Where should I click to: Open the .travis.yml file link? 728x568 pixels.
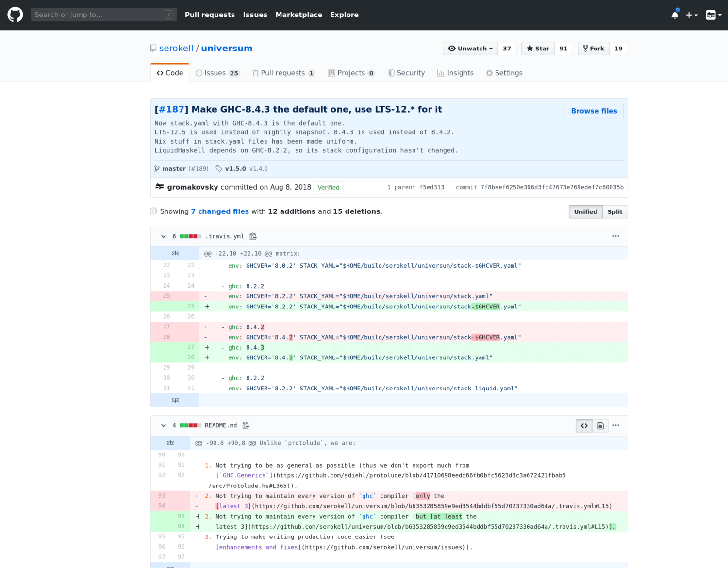coord(225,236)
